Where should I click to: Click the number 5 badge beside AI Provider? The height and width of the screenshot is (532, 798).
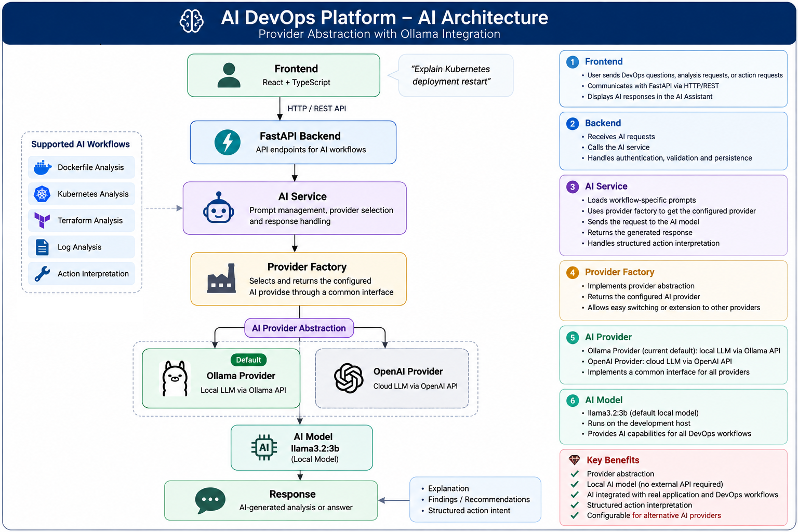[x=573, y=338]
